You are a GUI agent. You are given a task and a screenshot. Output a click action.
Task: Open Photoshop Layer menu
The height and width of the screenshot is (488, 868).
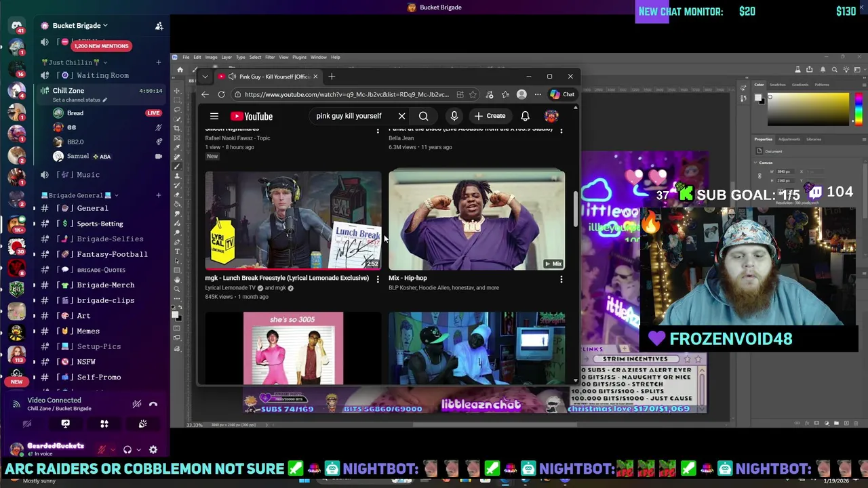click(x=226, y=57)
